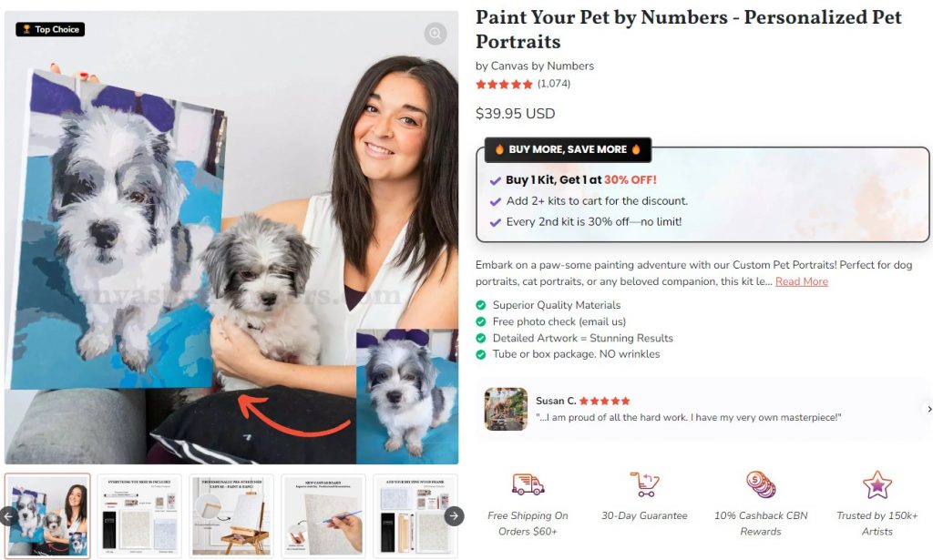Expand description via Read More link
This screenshot has width=933, height=560.
point(802,281)
